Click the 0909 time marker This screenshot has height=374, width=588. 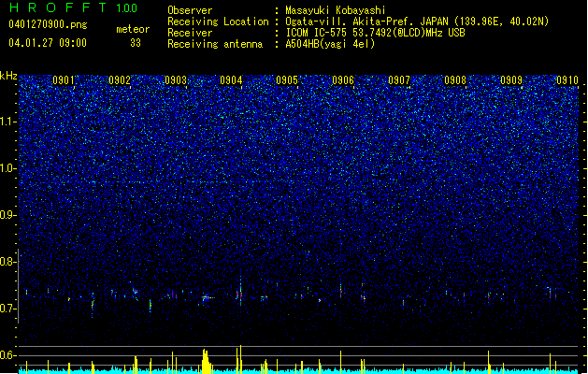(511, 80)
